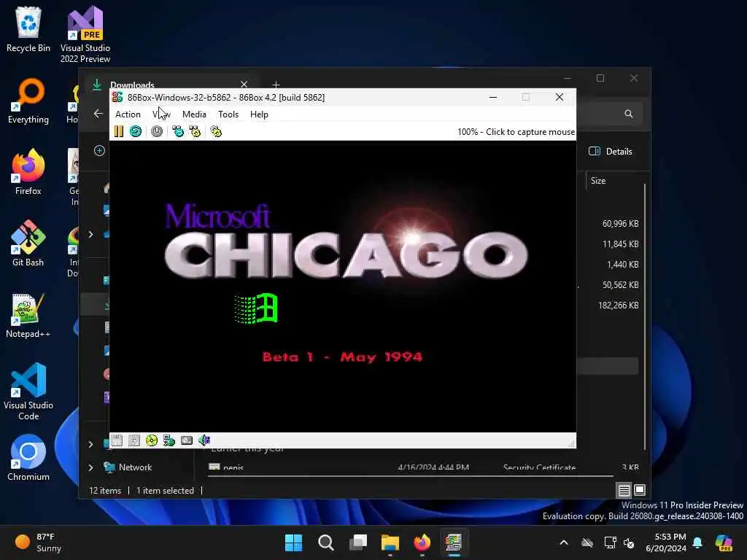Click File Explorer on the taskbar

pyautogui.click(x=390, y=542)
